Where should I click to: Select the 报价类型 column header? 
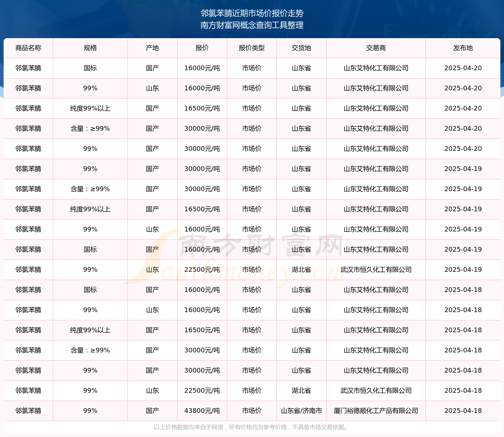tap(252, 48)
